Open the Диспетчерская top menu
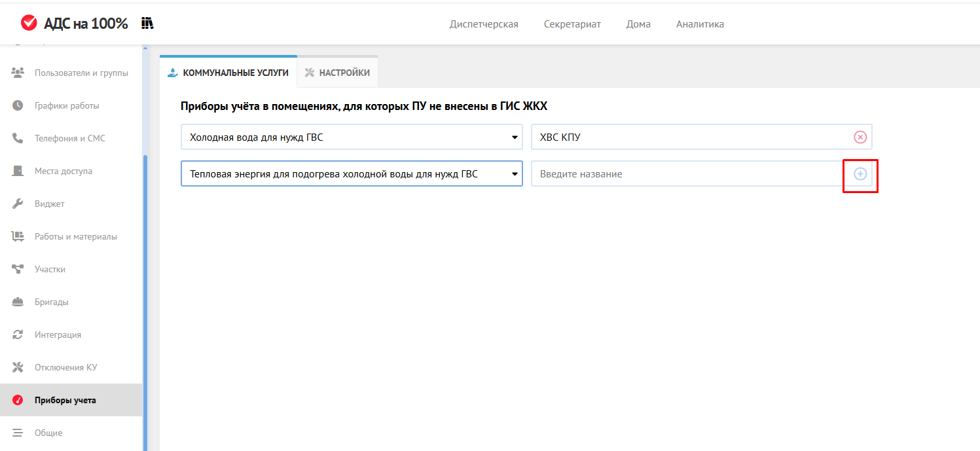 pos(484,24)
